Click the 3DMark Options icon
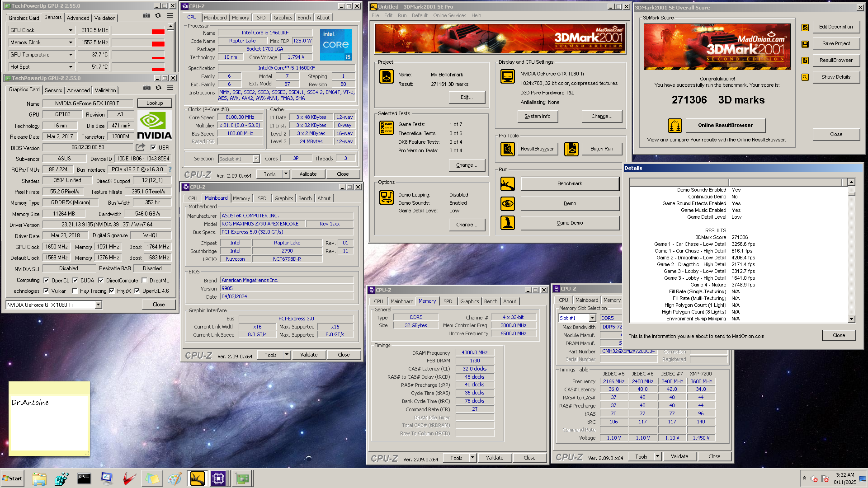The image size is (868, 488). tap(387, 197)
